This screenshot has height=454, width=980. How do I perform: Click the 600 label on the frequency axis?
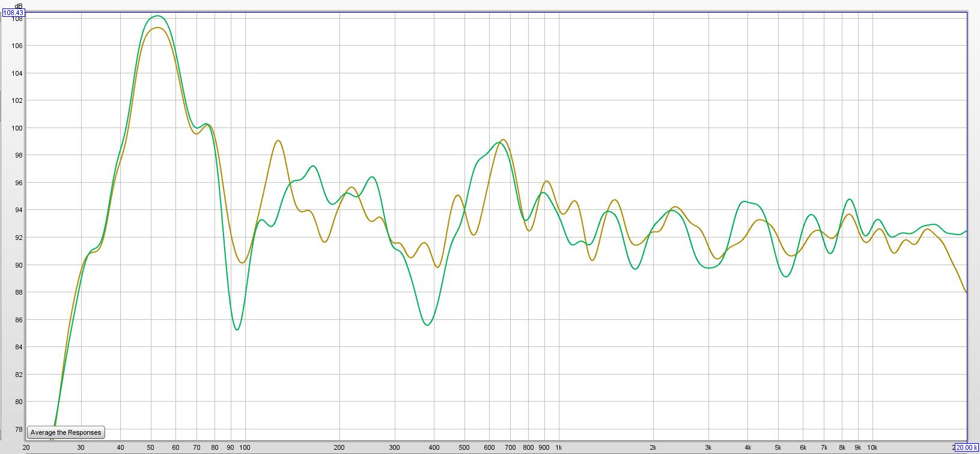point(489,447)
